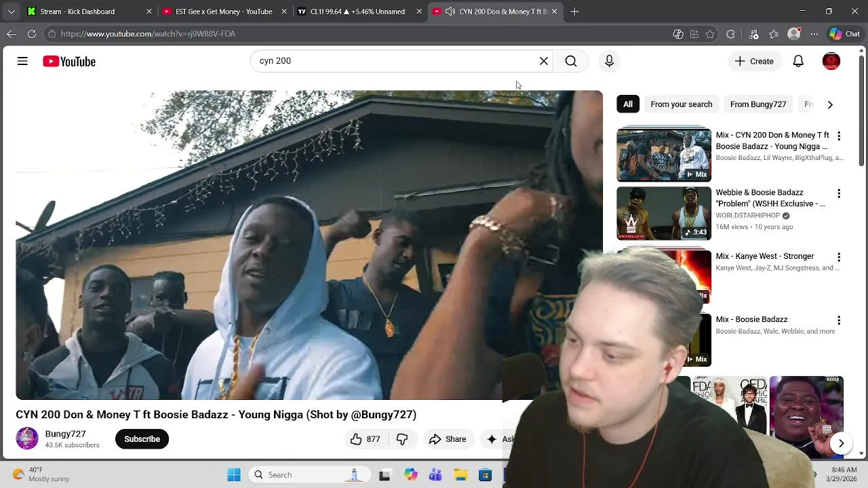
Task: Dislike the video with thumbs down
Action: (x=401, y=439)
